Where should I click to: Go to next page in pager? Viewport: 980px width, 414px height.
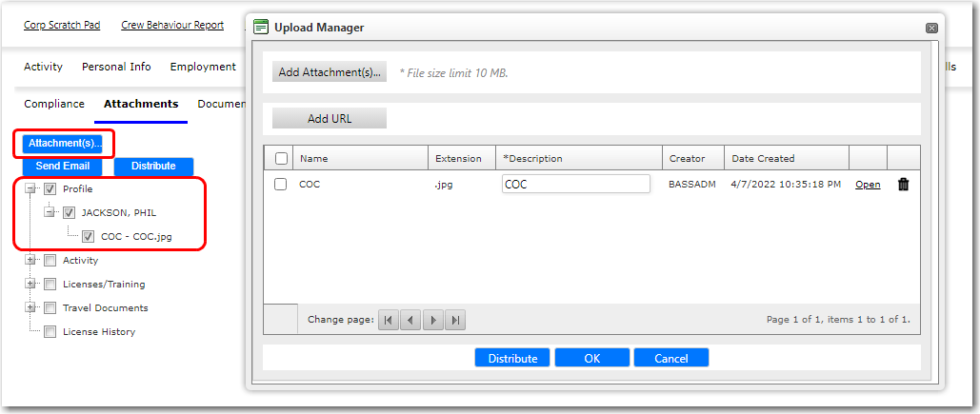(432, 321)
